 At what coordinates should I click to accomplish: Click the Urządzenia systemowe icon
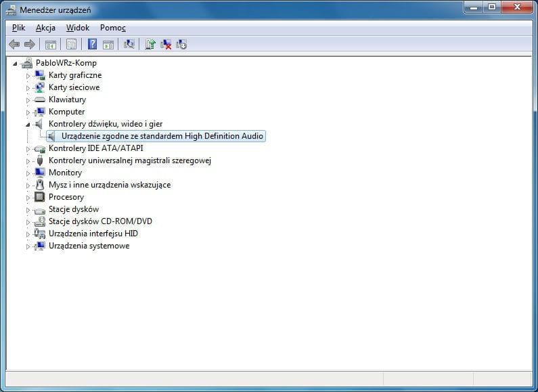click(x=40, y=246)
